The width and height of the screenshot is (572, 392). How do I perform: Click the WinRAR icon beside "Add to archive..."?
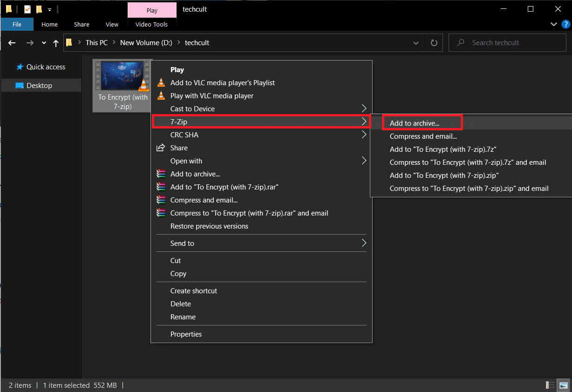pyautogui.click(x=161, y=174)
